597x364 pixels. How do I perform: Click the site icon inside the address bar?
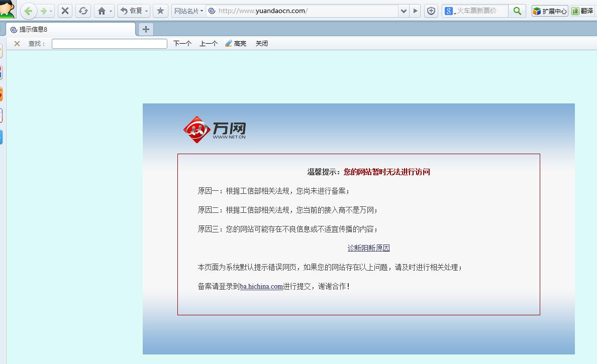coord(212,11)
